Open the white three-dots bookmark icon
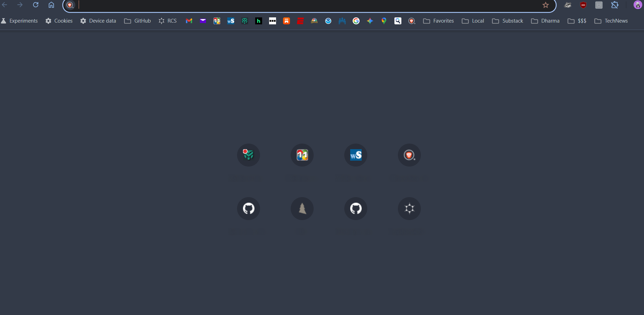 [273, 21]
